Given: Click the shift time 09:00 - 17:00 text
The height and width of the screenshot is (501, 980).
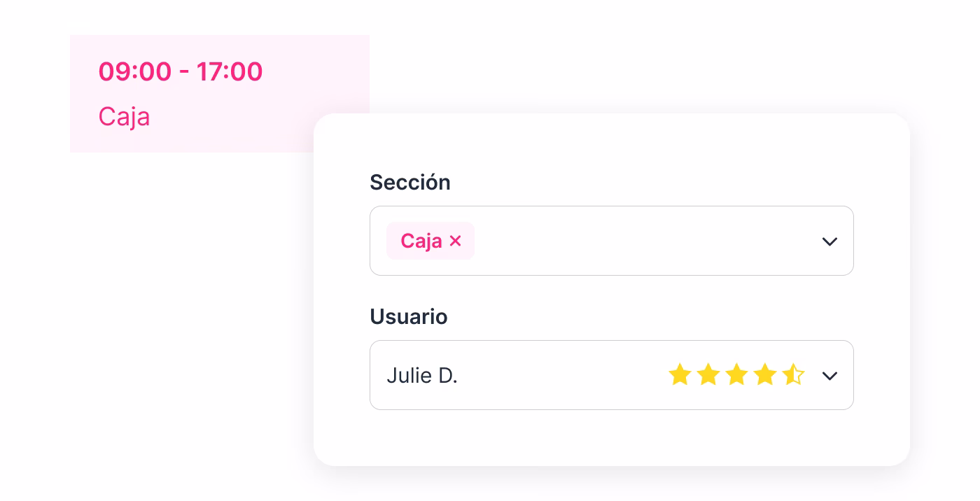Looking at the screenshot, I should [x=181, y=71].
